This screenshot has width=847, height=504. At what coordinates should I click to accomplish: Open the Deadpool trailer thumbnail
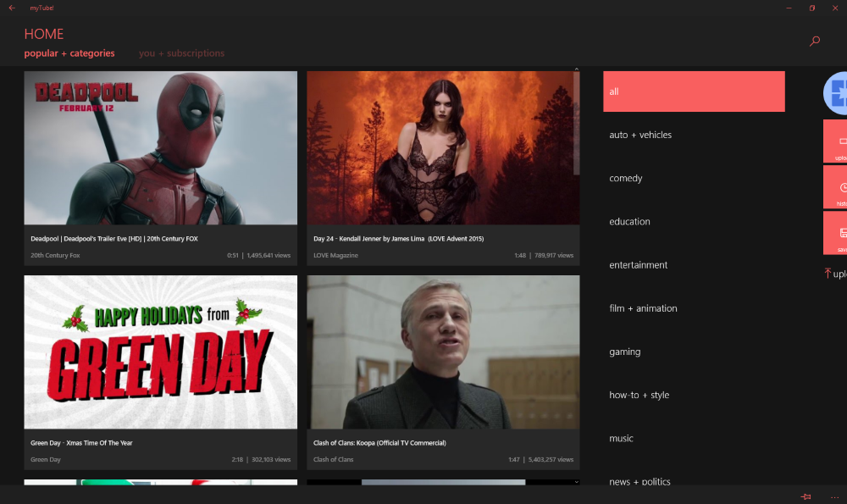tap(160, 147)
